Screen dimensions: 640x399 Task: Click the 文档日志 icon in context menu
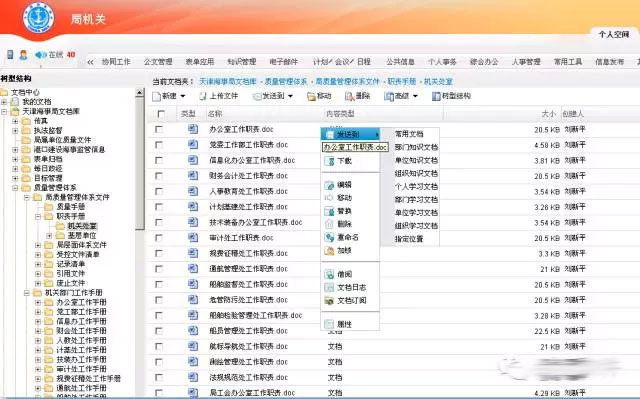(x=329, y=287)
